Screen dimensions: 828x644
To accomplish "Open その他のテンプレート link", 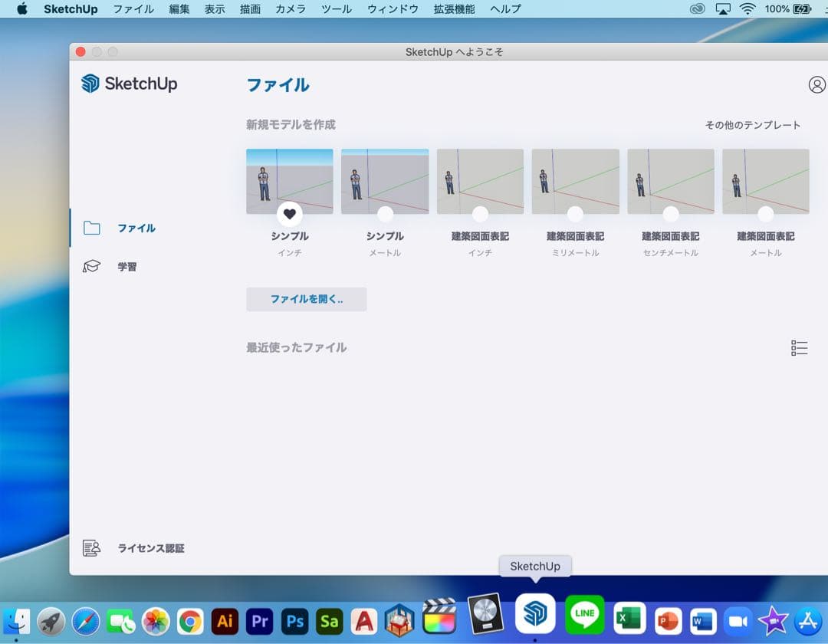I will pos(752,124).
